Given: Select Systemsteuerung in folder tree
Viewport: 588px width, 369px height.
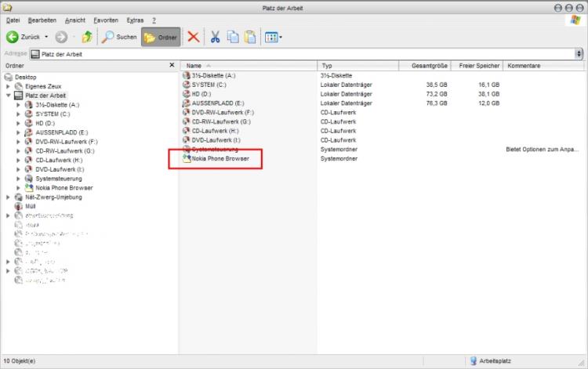Looking at the screenshot, I should [59, 179].
